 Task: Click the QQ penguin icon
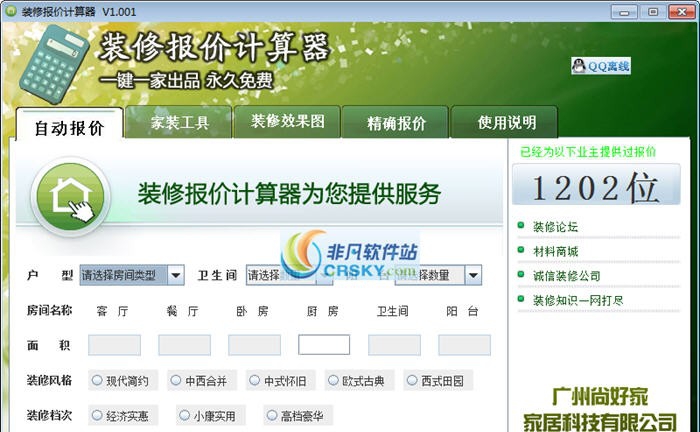pyautogui.click(x=579, y=66)
